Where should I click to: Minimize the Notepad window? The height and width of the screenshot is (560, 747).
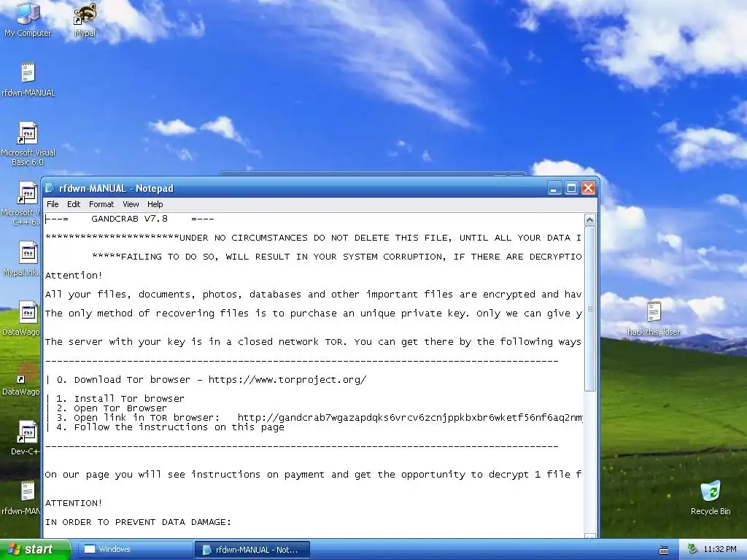tap(554, 188)
